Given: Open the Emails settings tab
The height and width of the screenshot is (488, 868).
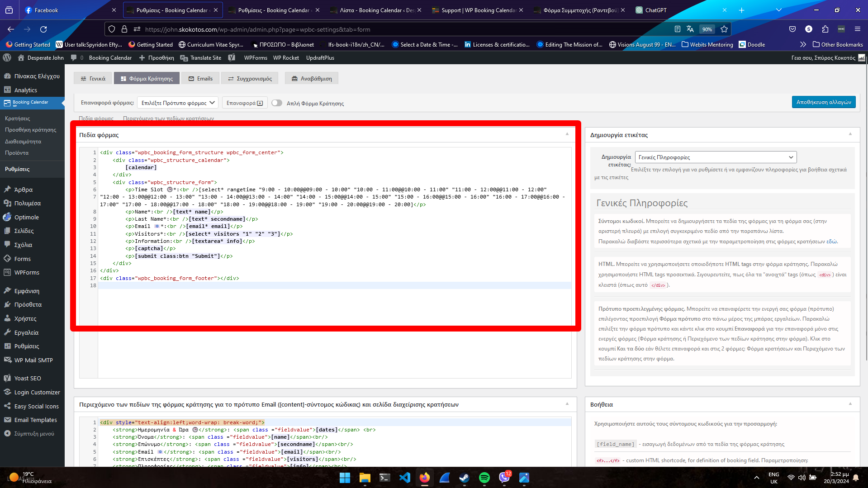Looking at the screenshot, I should click(x=200, y=79).
